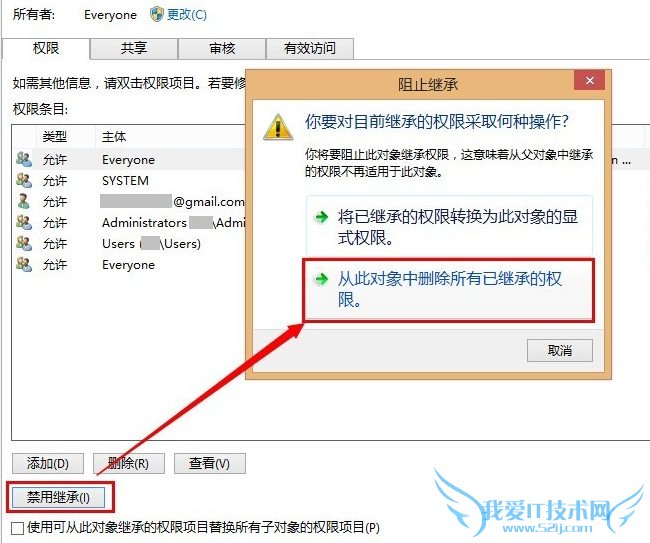Click the 添加(D) button
This screenshot has width=650, height=543.
pos(48,463)
